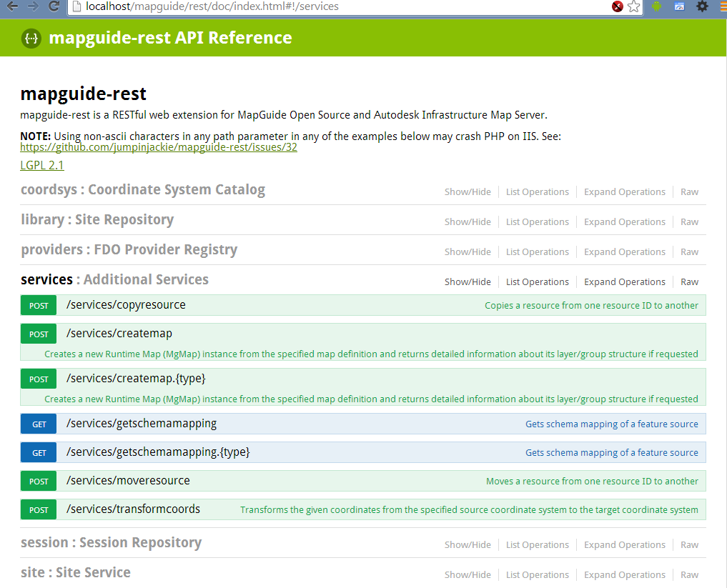727x588 pixels.
Task: Open the GitHub issues/32 link
Action: click(x=159, y=147)
